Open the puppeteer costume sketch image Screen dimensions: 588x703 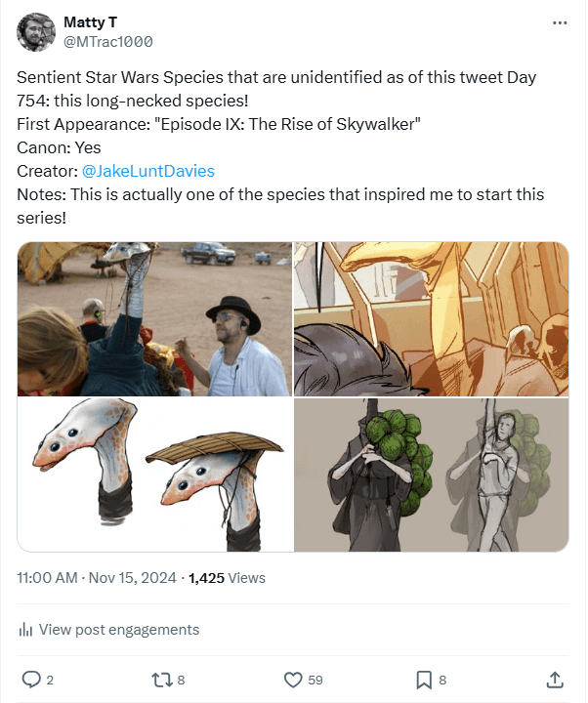[x=431, y=475]
